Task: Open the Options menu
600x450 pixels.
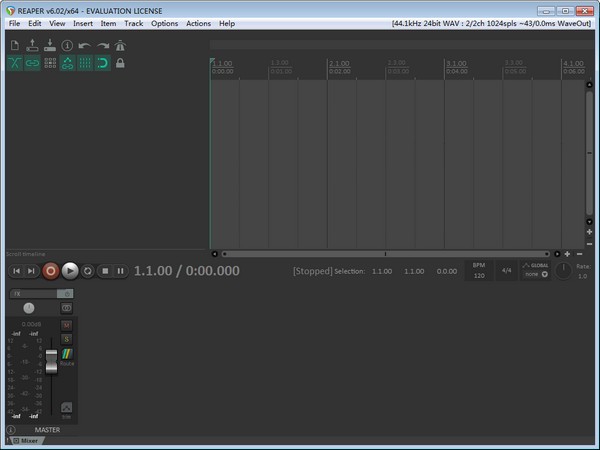Action: (164, 23)
